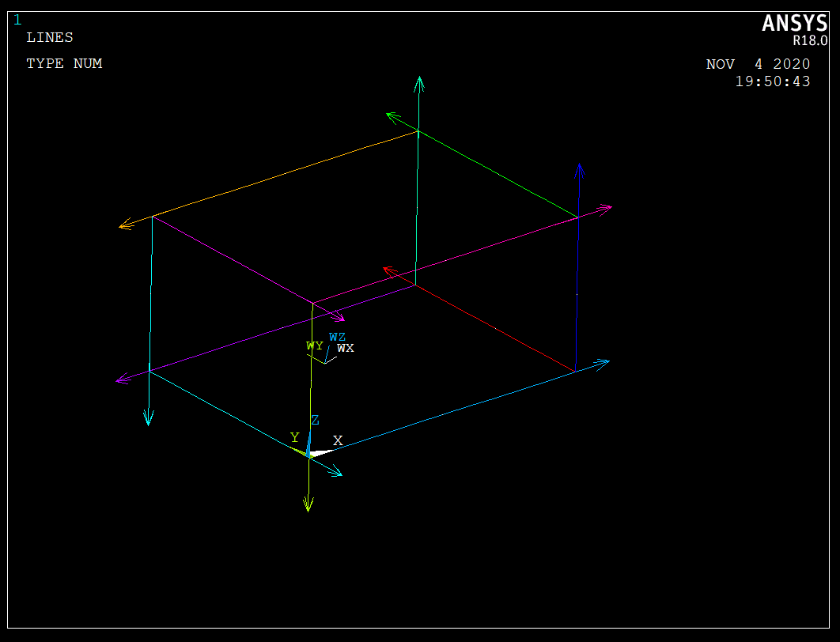This screenshot has width=840, height=642.
Task: Click the WX working plane axis label
Action: pos(346,348)
